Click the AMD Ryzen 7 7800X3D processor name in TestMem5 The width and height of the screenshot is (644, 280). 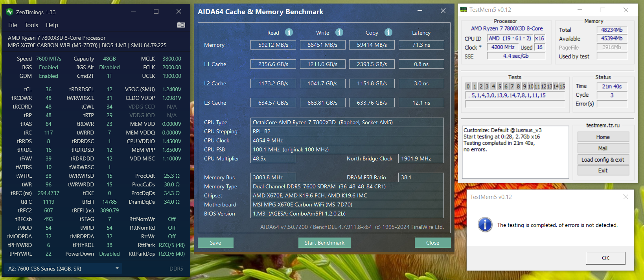click(507, 28)
